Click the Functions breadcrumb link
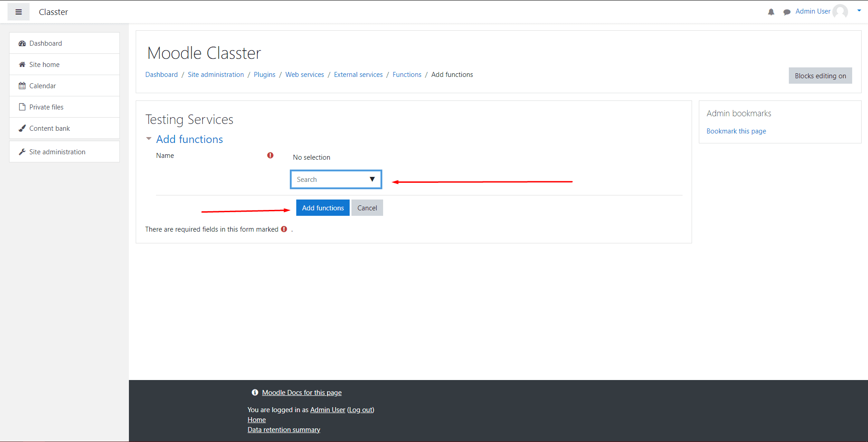The height and width of the screenshot is (442, 868). [x=407, y=75]
